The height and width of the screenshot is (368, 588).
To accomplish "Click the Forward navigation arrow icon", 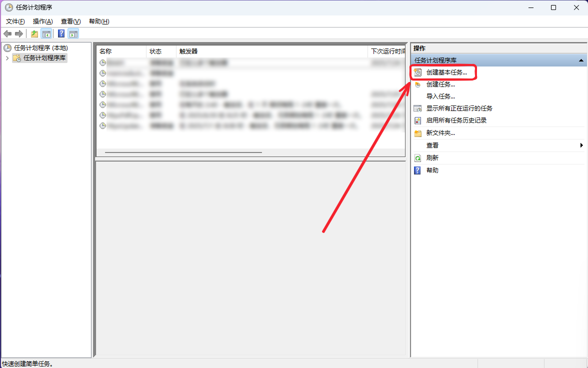I will pos(18,33).
